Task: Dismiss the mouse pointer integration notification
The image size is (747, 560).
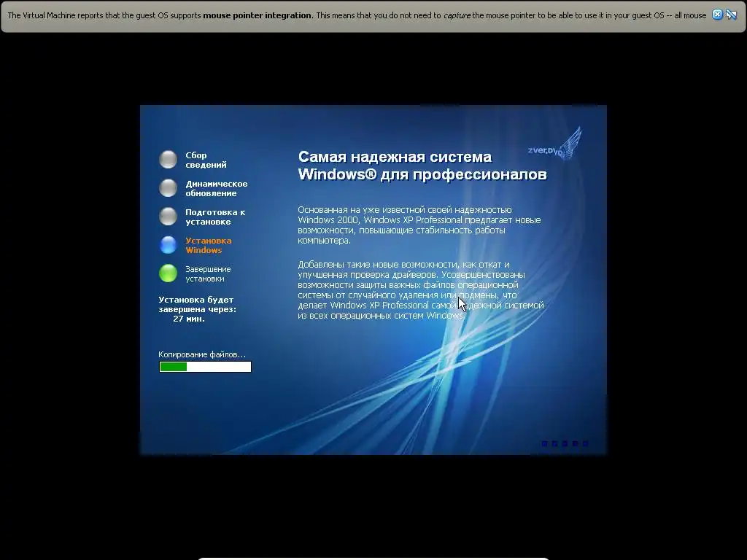Action: pyautogui.click(x=717, y=15)
